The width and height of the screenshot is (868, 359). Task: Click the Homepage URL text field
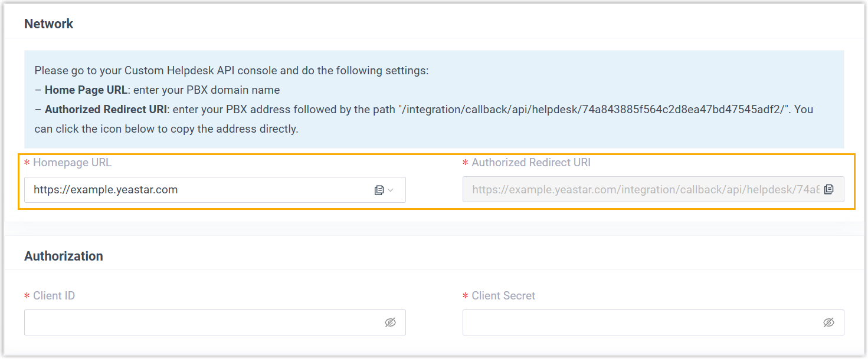coord(195,190)
